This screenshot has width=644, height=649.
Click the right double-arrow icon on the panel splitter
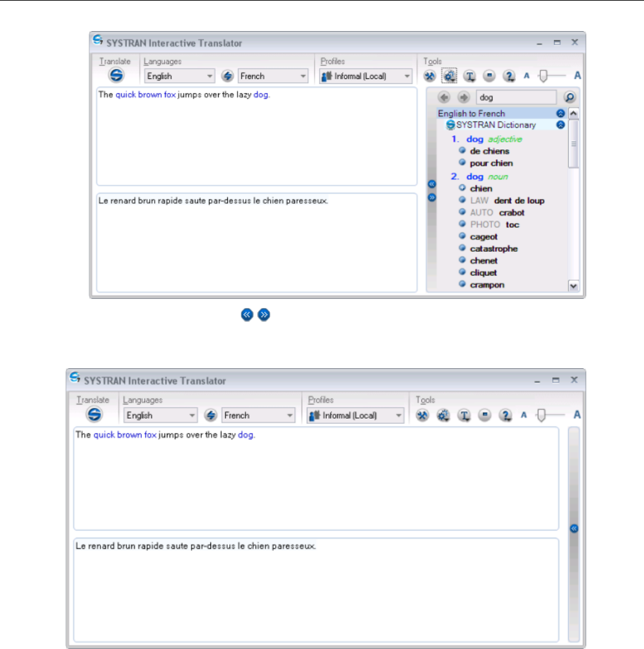[x=432, y=197]
